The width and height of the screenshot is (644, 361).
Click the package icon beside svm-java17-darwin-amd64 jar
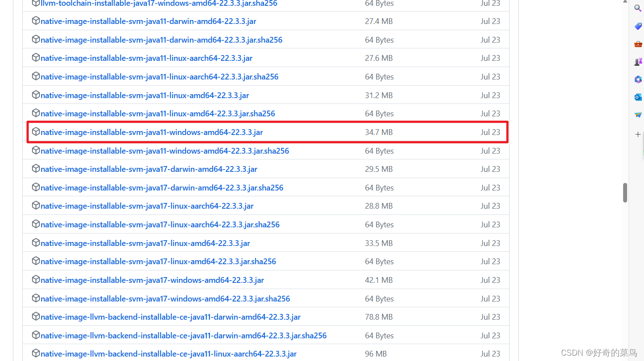click(36, 169)
